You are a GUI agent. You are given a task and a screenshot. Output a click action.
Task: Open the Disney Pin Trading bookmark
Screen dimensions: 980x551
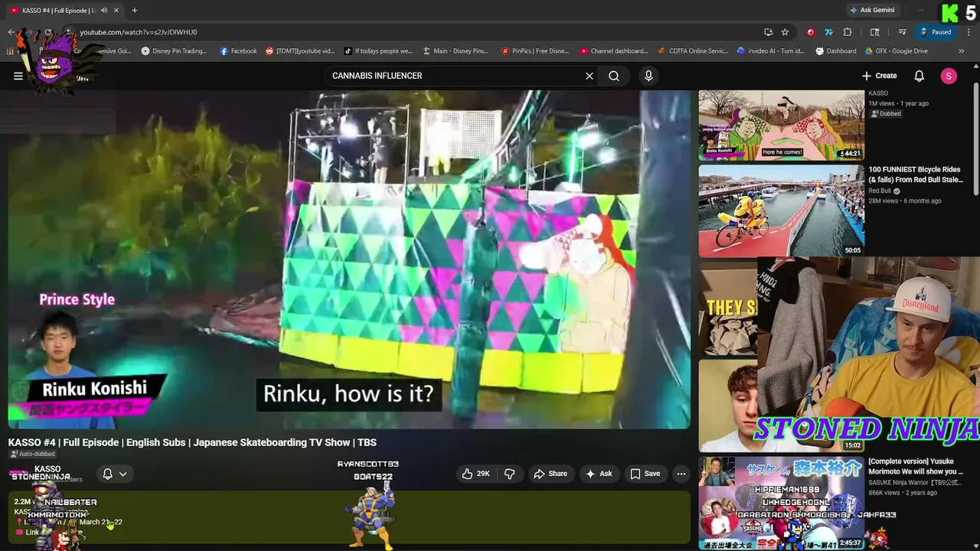174,51
